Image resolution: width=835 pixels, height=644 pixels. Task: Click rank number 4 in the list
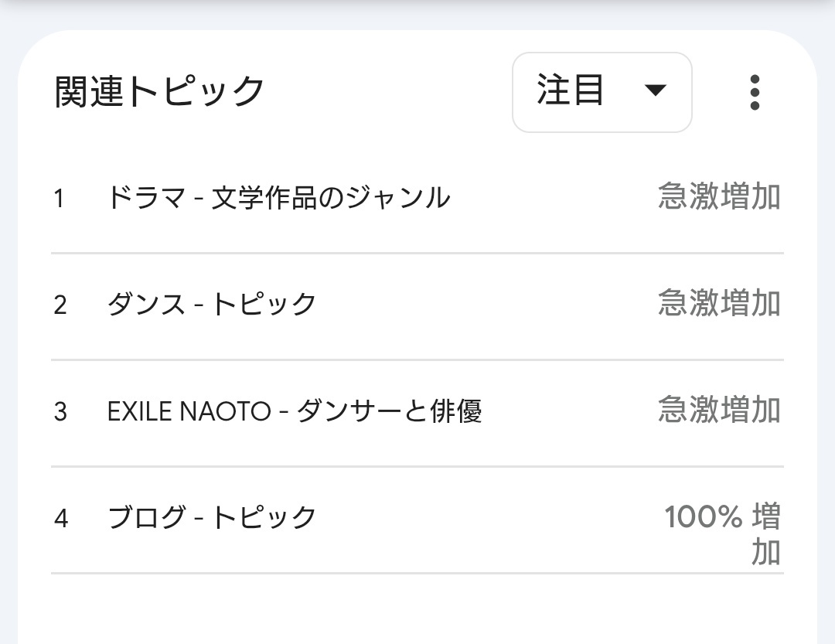click(x=61, y=519)
